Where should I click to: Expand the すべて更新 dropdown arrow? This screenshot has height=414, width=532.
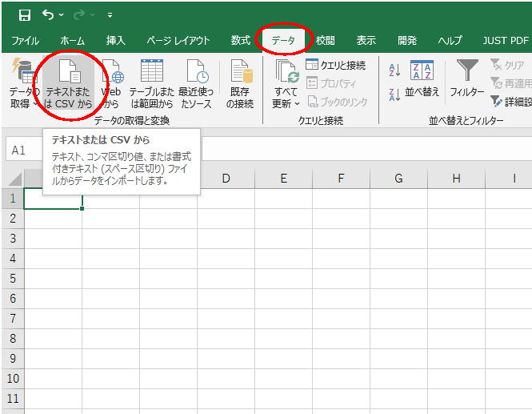click(297, 103)
